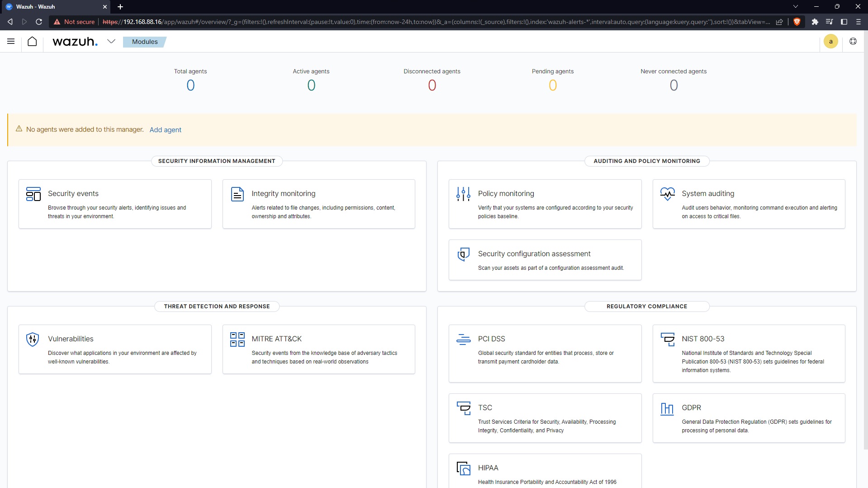868x488 pixels.
Task: Open the browser playlist media icon
Action: point(829,22)
